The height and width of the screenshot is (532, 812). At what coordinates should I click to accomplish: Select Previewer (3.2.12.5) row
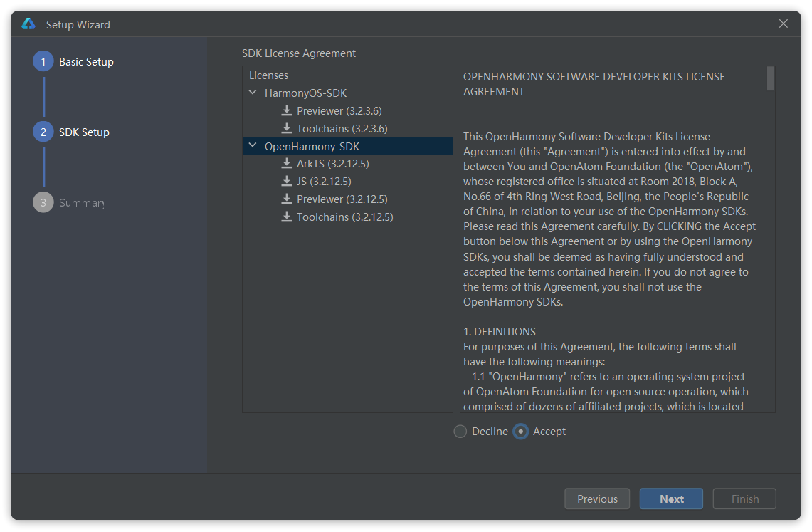coord(347,199)
